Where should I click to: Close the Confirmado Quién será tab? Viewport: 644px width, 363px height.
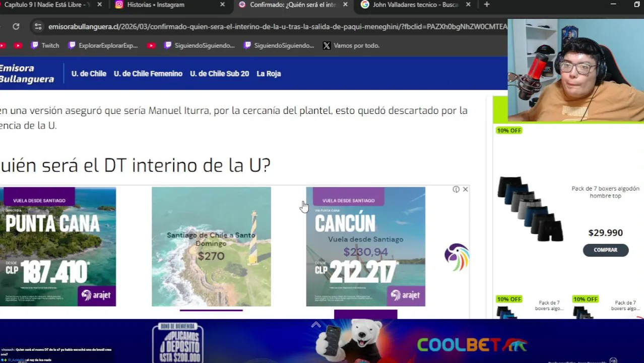(345, 5)
